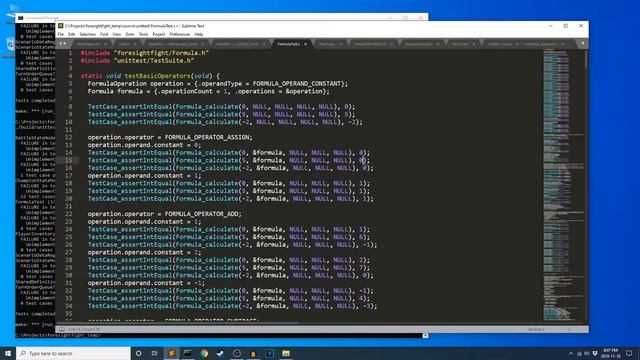This screenshot has width=640, height=360.
Task: Open the File menu in Sublime Text
Action: pos(61,34)
